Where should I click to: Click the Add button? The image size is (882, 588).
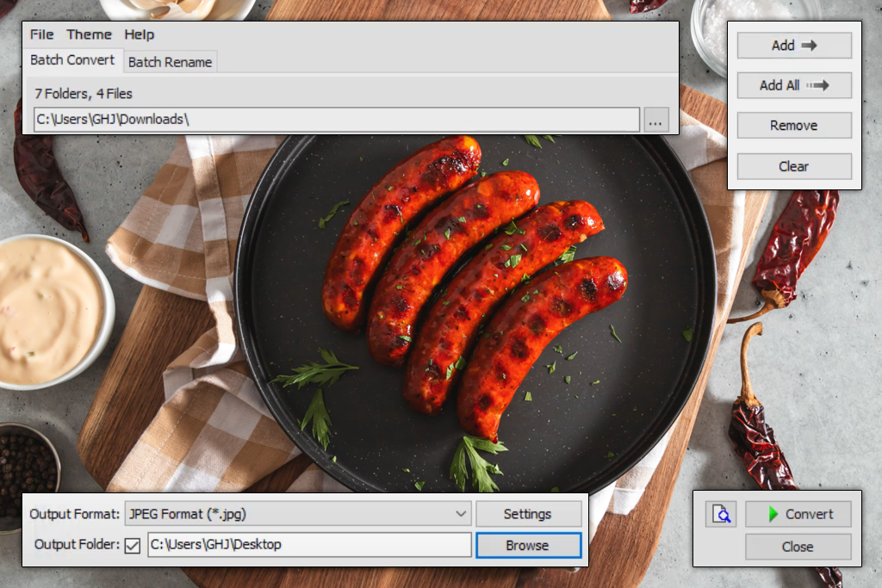794,46
